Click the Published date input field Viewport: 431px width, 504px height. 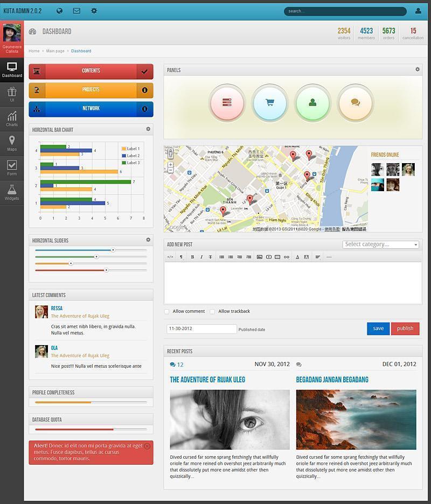coord(201,328)
